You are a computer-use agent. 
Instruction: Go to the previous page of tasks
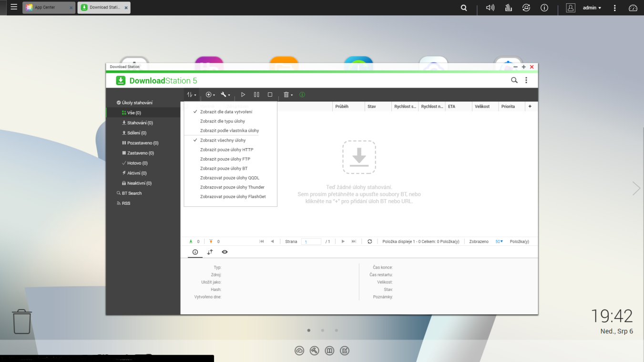point(272,241)
